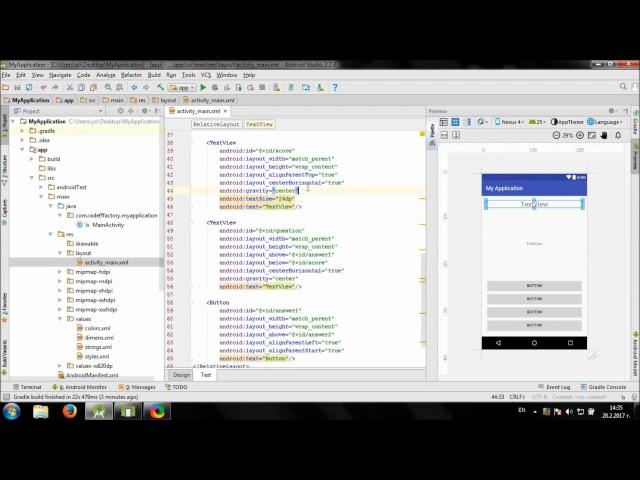Collapse the app module tree node
Viewport: 640px width, 480px height.
click(x=22, y=150)
